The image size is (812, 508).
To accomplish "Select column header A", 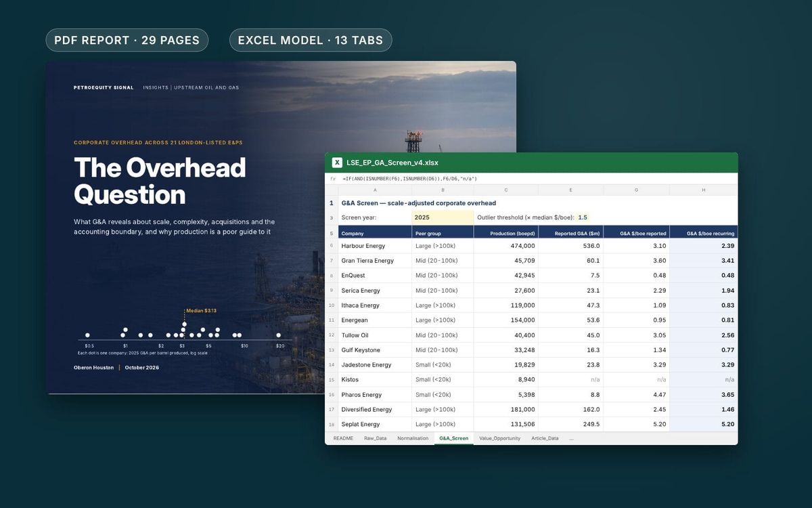I will pos(376,190).
